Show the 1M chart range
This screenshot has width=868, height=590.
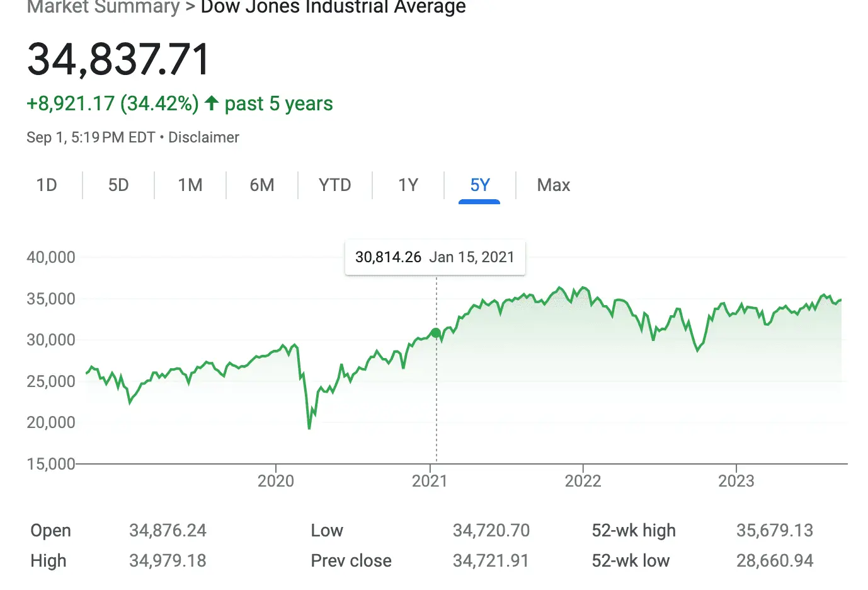click(x=190, y=185)
